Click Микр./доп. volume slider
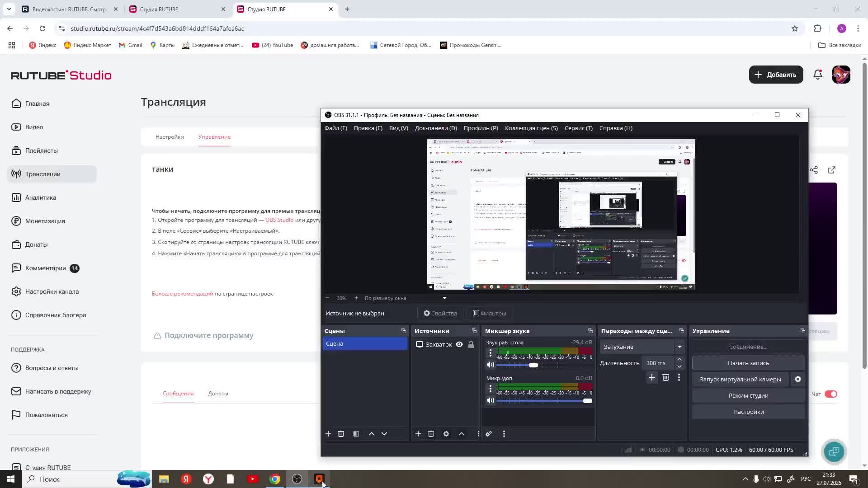 tap(544, 401)
